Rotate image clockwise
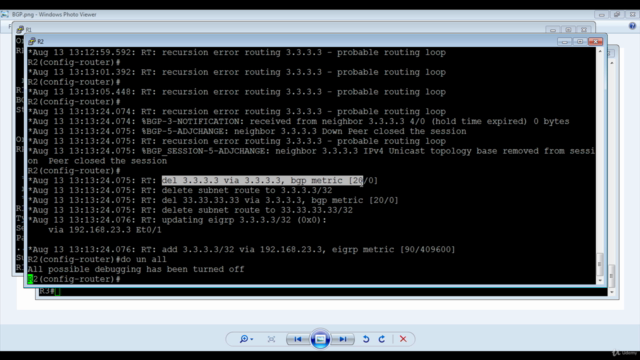 382,339
